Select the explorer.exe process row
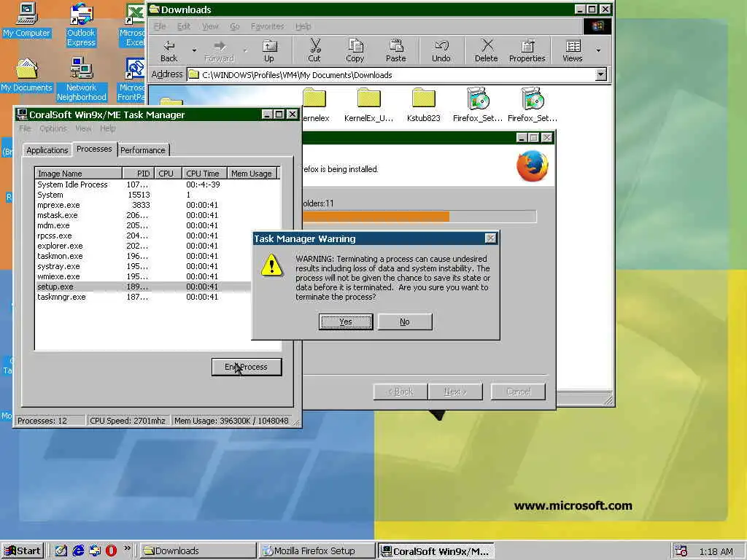 (143, 246)
